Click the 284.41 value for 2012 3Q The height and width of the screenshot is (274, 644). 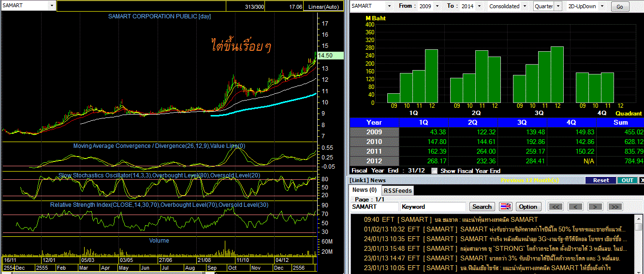[536, 161]
